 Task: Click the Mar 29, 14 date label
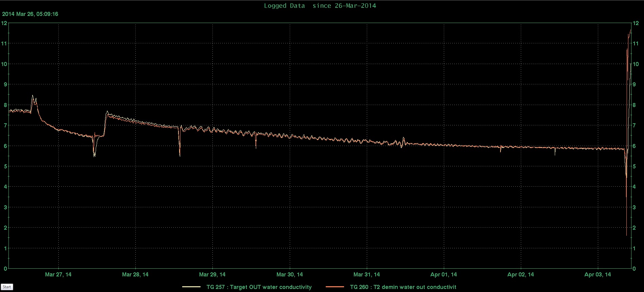[212, 274]
